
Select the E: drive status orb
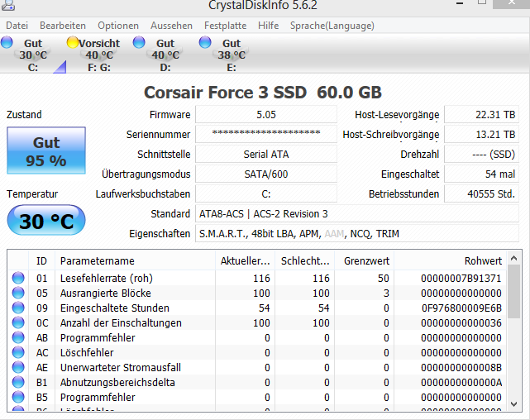204,42
